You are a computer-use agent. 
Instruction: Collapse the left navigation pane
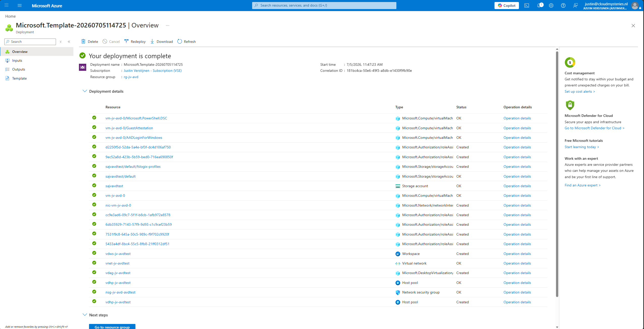point(69,42)
